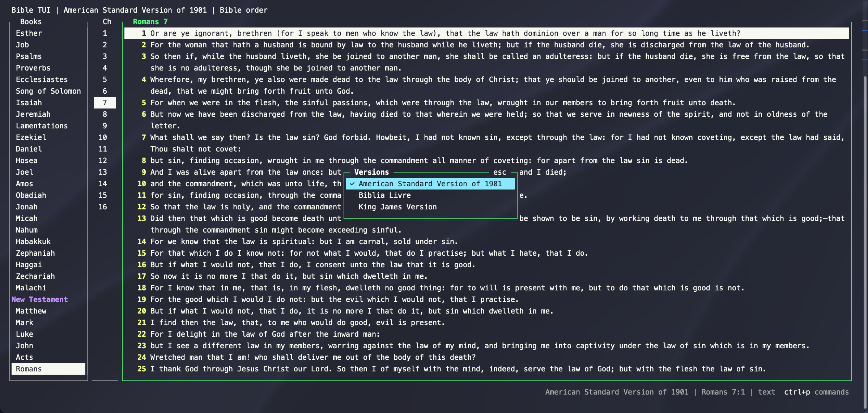Click verse number 8
The image size is (868, 413).
(144, 161)
